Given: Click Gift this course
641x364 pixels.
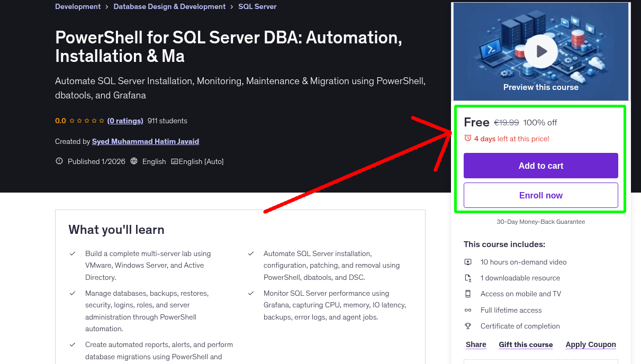Looking at the screenshot, I should pyautogui.click(x=526, y=344).
